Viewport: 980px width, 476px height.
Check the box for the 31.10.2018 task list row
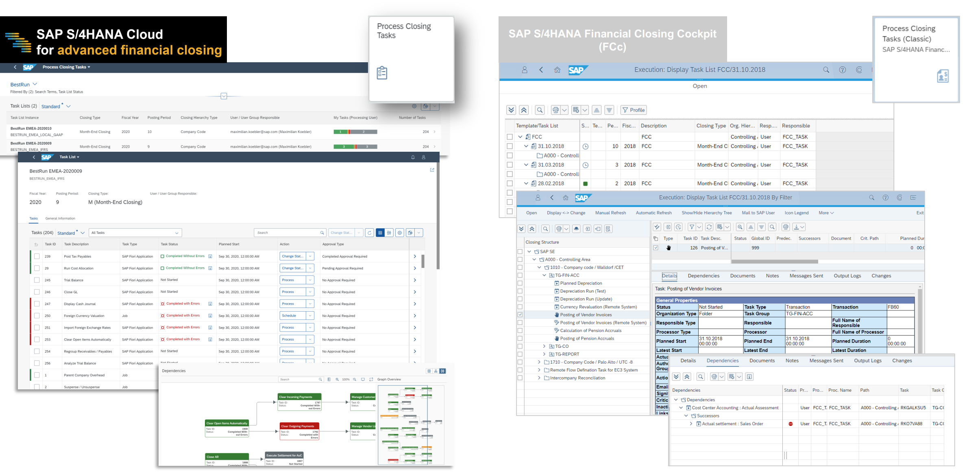tap(510, 146)
